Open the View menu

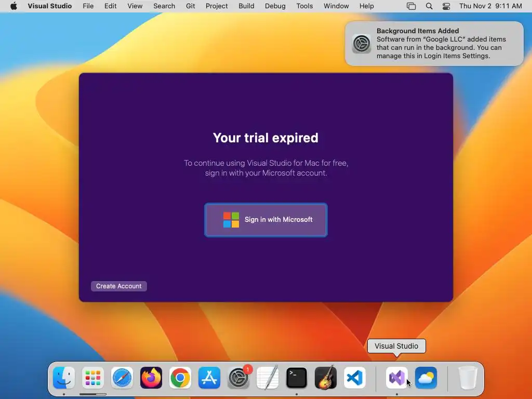tap(135, 6)
